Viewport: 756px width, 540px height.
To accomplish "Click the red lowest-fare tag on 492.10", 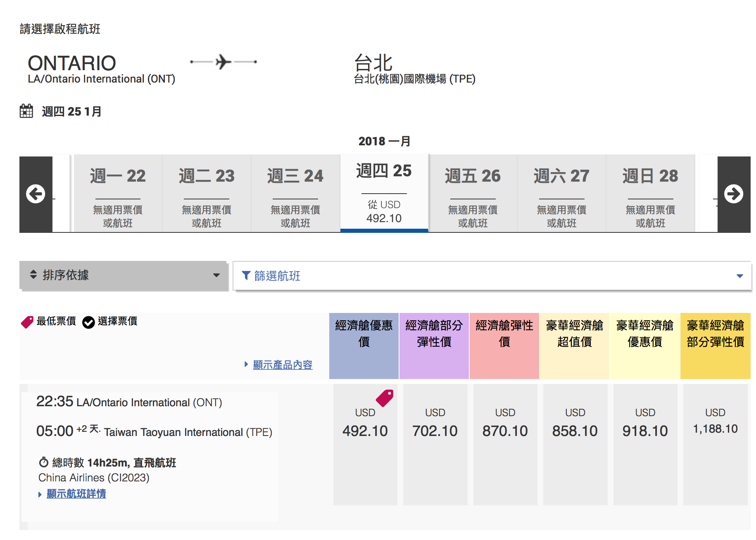I will click(x=385, y=398).
